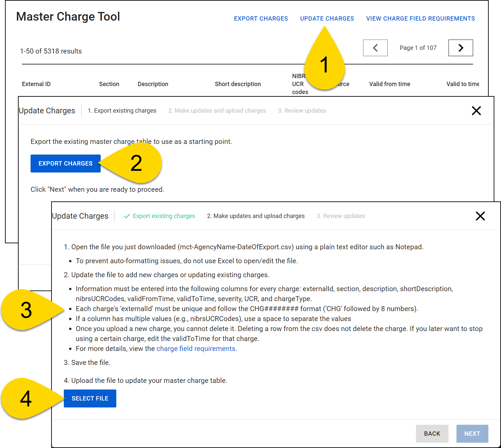Open the charge field requirements hyperlink
Screen dimensions: 501x448
(x=196, y=348)
